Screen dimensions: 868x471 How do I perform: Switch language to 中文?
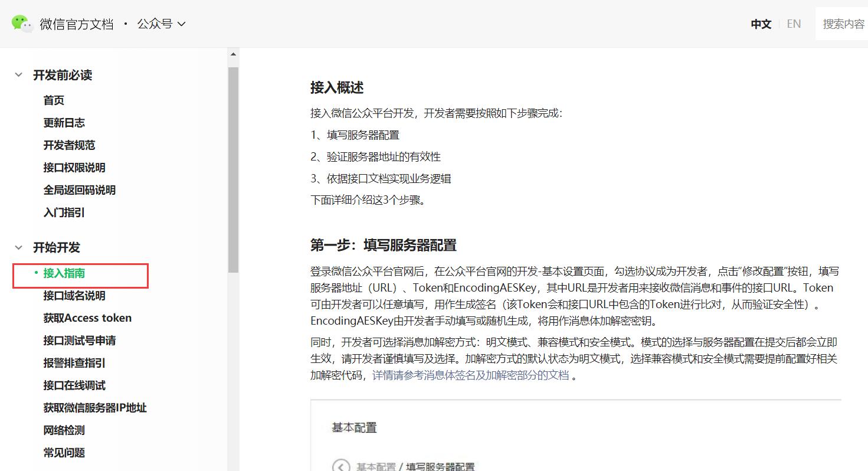761,24
